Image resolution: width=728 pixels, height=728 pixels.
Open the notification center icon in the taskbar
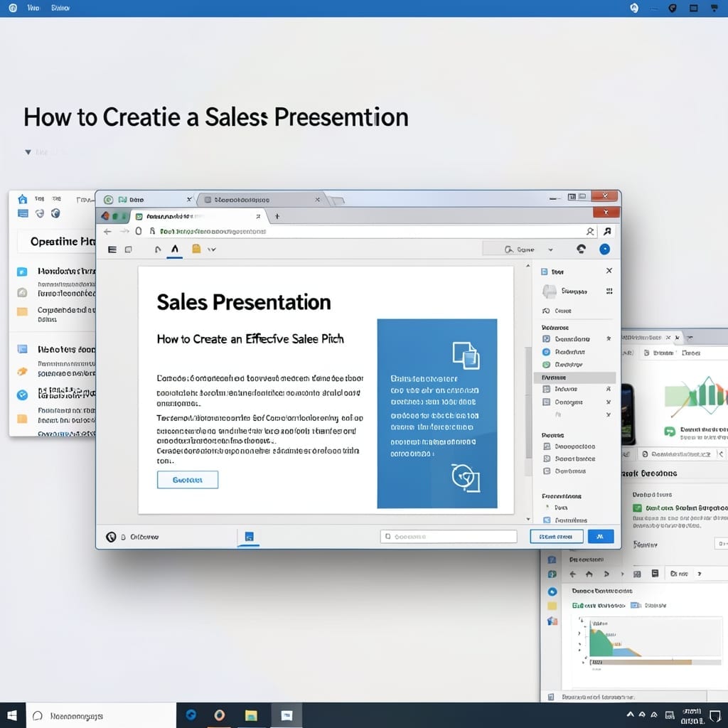point(715,716)
